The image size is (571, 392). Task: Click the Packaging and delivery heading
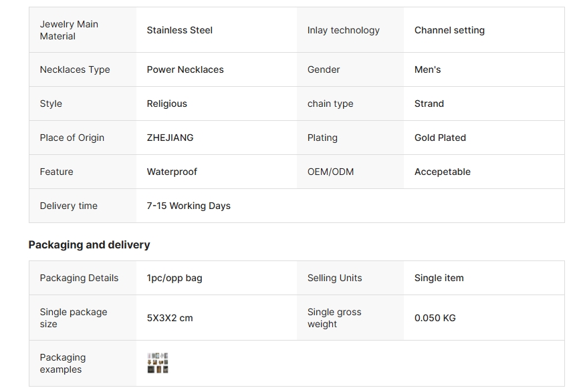click(89, 244)
